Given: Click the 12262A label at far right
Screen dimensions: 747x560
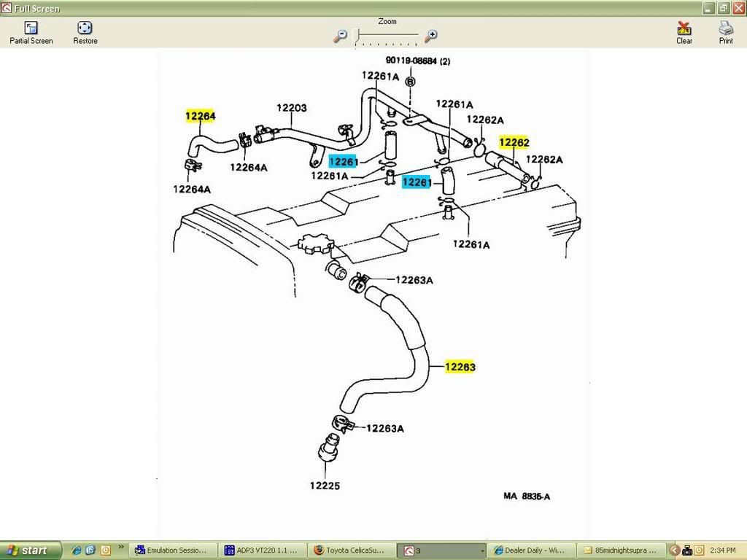Looking at the screenshot, I should click(x=544, y=160).
